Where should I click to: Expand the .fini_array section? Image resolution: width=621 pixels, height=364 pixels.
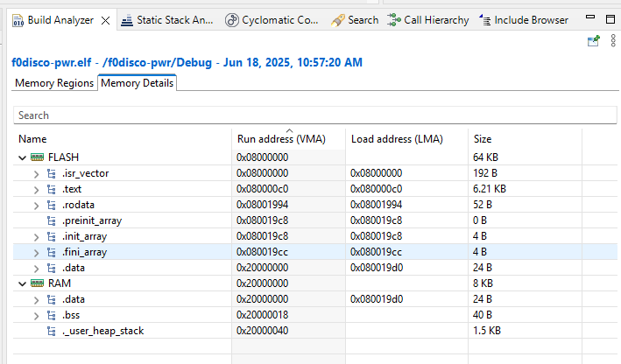pyautogui.click(x=37, y=252)
